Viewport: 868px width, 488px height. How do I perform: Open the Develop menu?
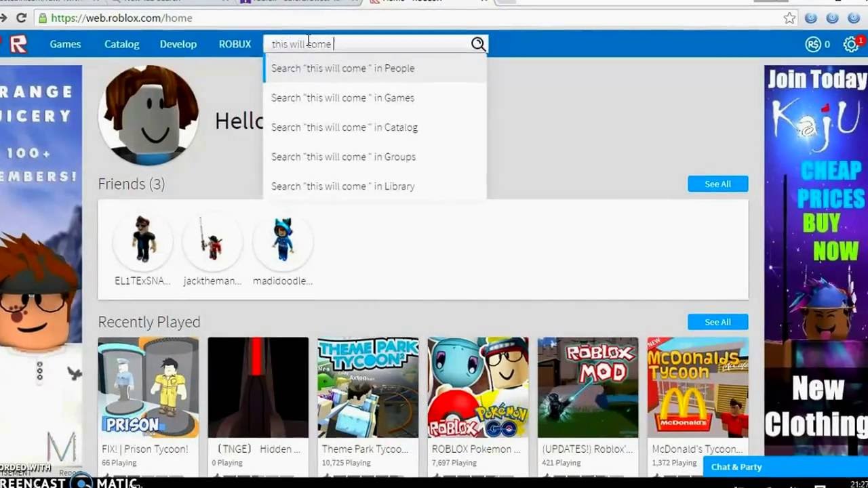coord(178,44)
